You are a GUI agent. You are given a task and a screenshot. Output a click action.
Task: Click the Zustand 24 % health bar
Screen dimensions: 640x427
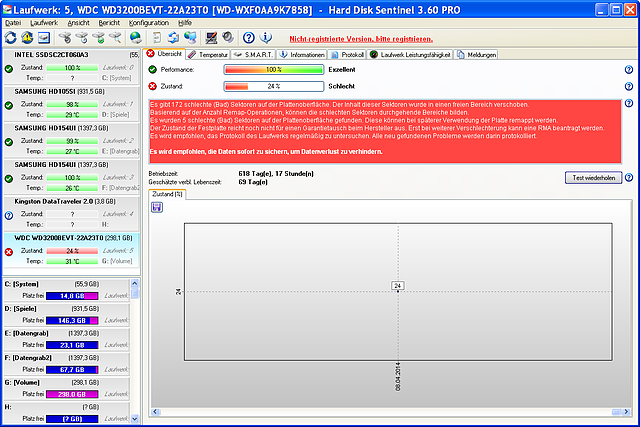tap(274, 87)
